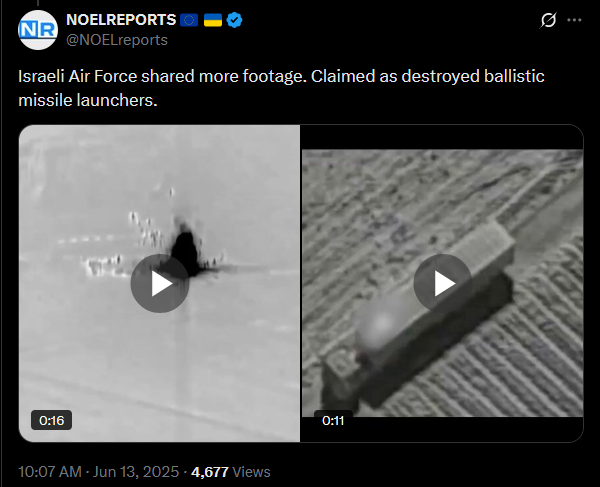600x487 pixels.
Task: Click the Jun 13, 2025 date
Action: 136,472
